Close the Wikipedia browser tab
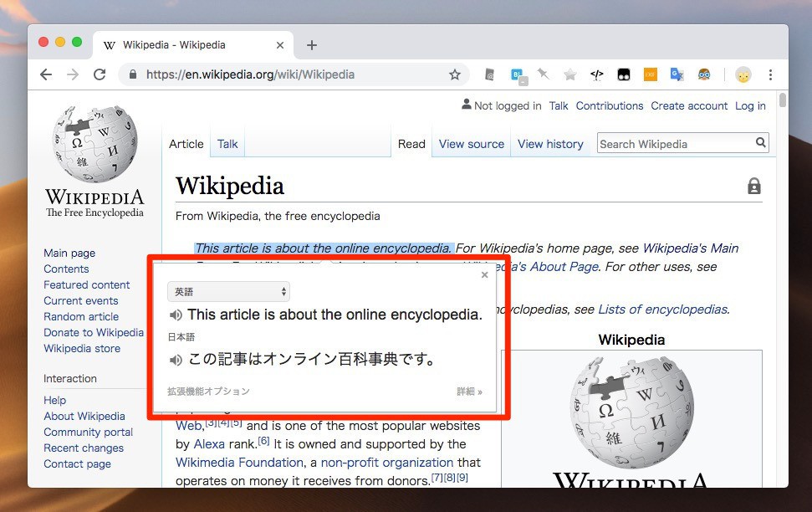Viewport: 812px width, 512px height. [280, 45]
